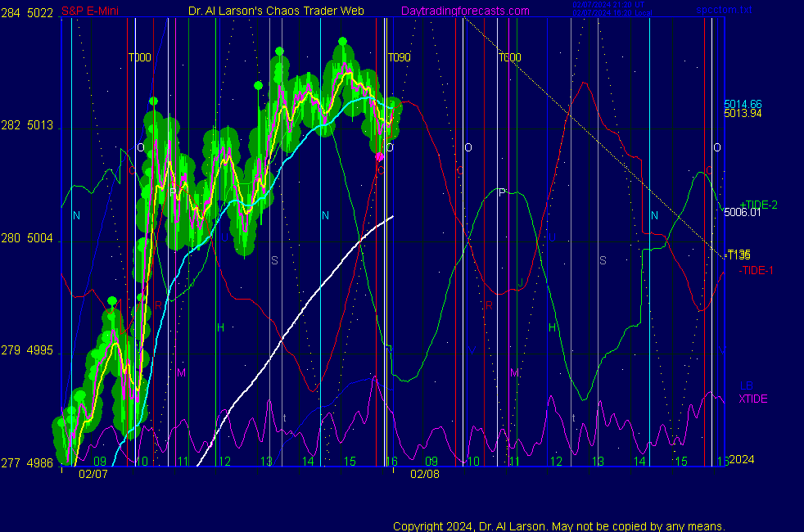Click the "15" hour label of the 02/07 session
Viewport: 804px width, 532px height.
[349, 462]
